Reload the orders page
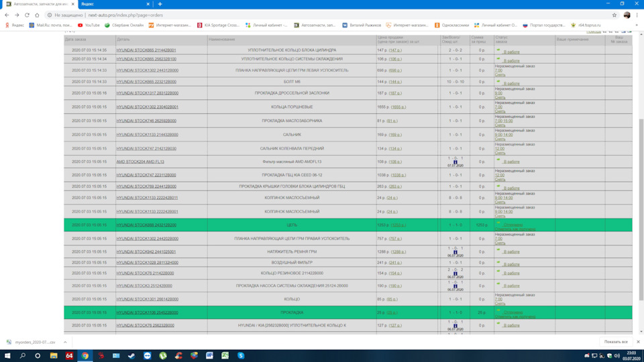The image size is (644, 362). tap(27, 15)
